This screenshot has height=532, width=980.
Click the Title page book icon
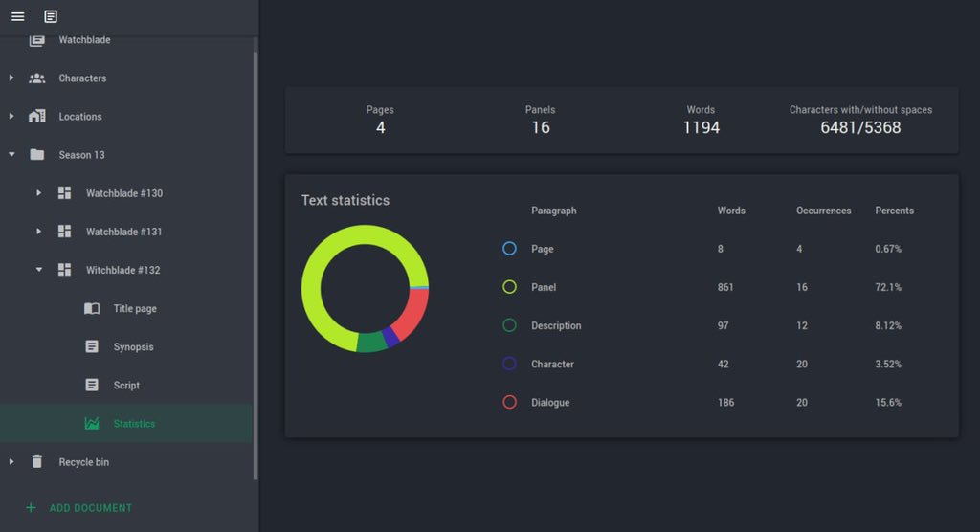click(x=92, y=308)
